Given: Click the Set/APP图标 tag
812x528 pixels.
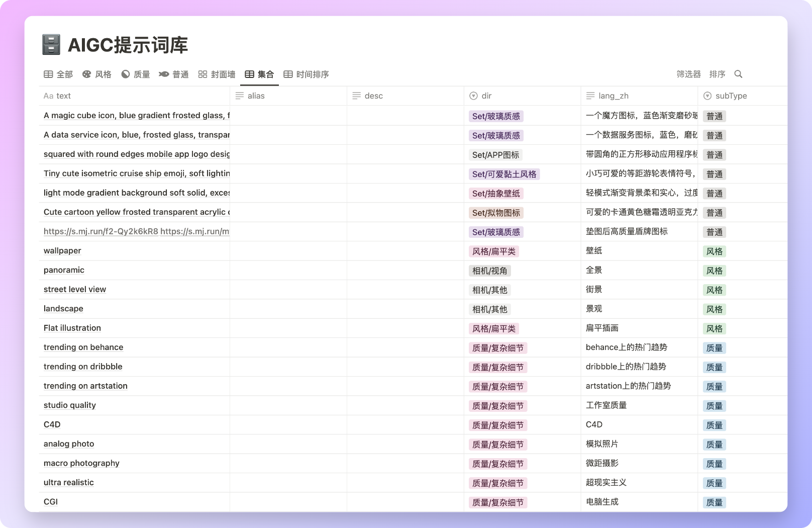Looking at the screenshot, I should [495, 155].
